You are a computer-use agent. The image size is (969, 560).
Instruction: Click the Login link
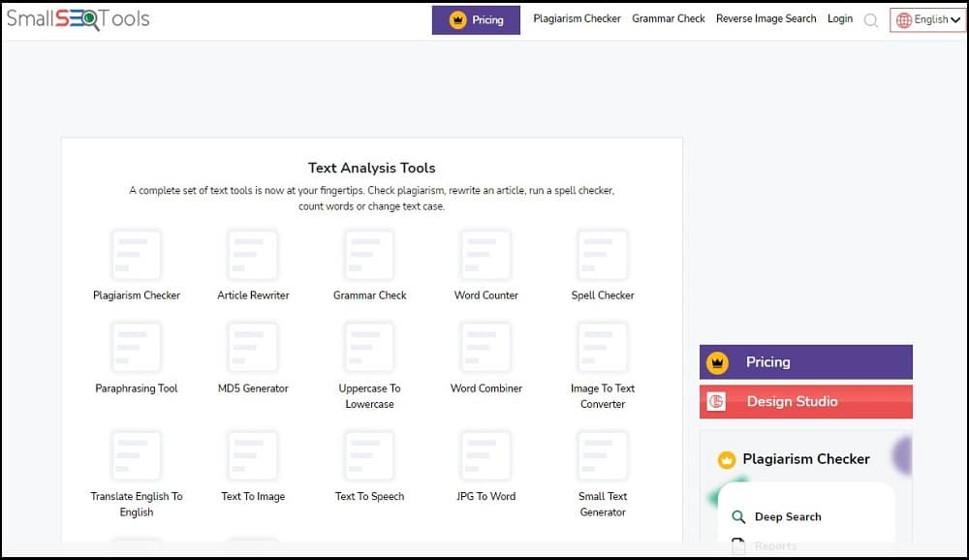pyautogui.click(x=840, y=18)
